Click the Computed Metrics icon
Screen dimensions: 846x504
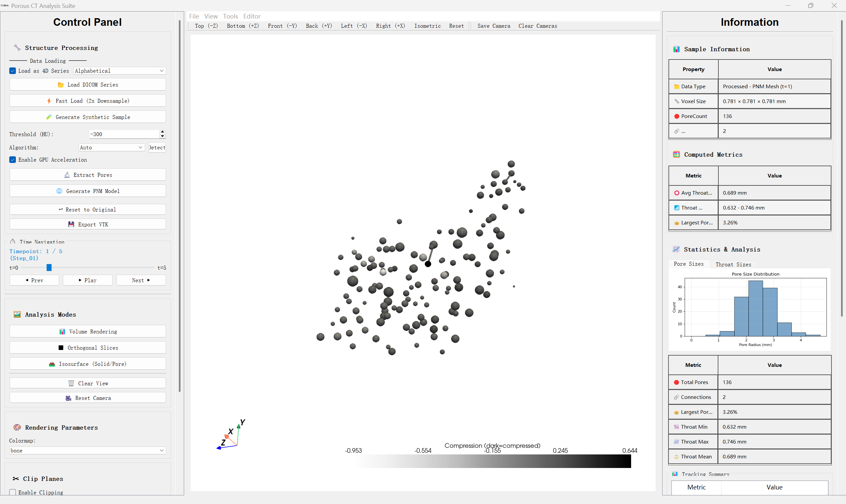tap(676, 155)
